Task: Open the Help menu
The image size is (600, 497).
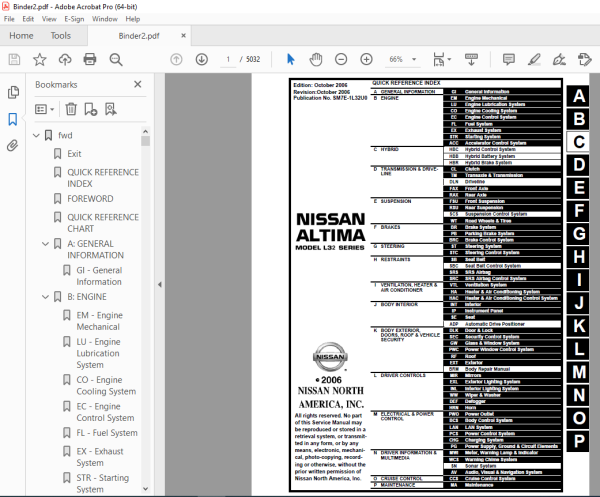Action: (x=133, y=19)
